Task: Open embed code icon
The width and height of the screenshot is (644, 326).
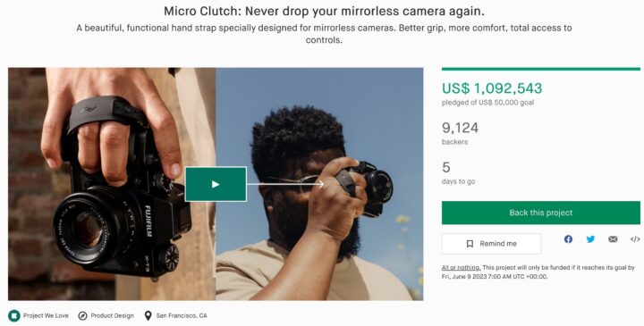Action: coord(635,239)
